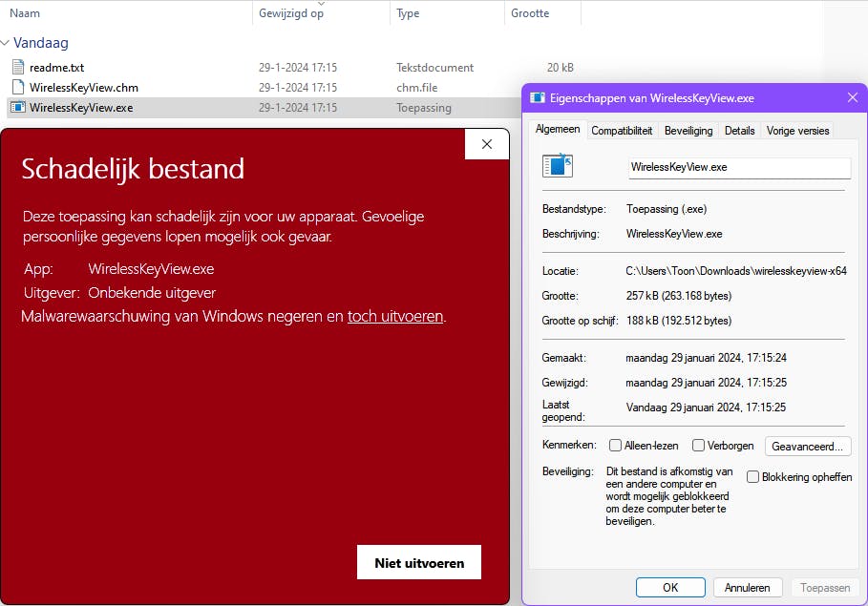Viewport: 868px width, 606px height.
Task: Click the 188 kB (192.512 bytes) value
Action: tap(679, 321)
